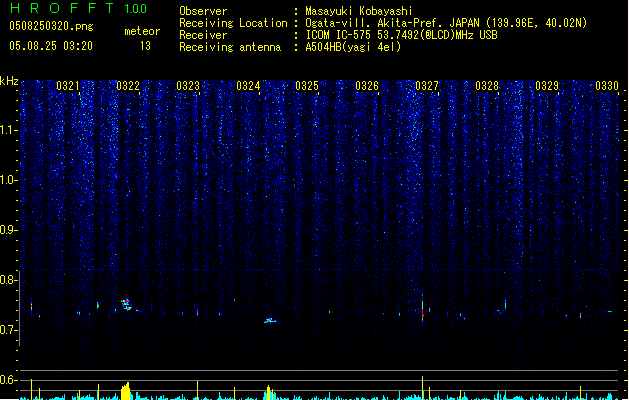Click the 0330 time marker
This screenshot has height=400, width=629.
(x=607, y=86)
